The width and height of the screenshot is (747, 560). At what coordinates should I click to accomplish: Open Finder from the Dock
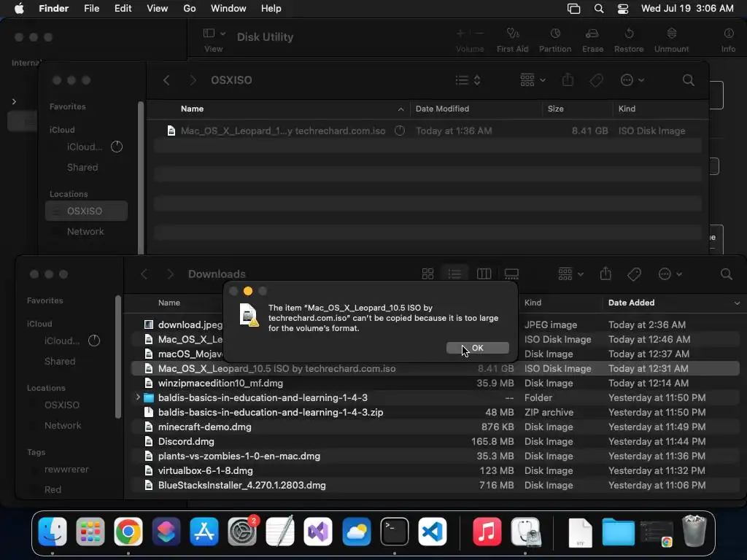pos(53,532)
